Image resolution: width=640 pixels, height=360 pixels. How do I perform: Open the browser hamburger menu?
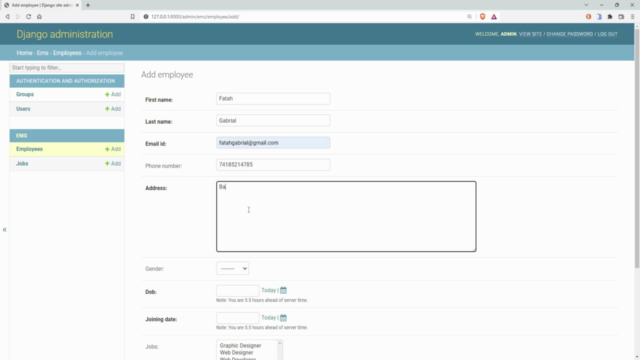pos(633,17)
